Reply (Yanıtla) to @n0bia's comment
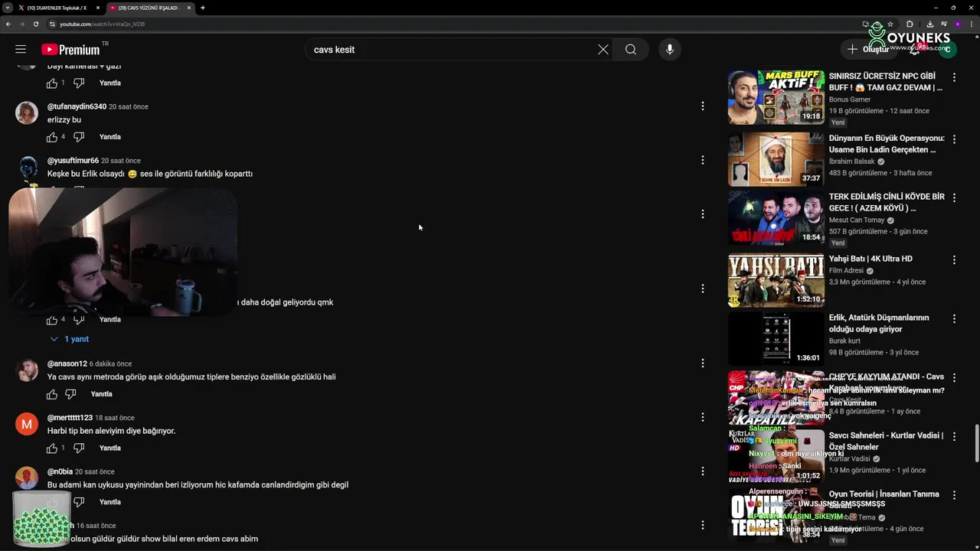This screenshot has width=980, height=551. coord(110,502)
